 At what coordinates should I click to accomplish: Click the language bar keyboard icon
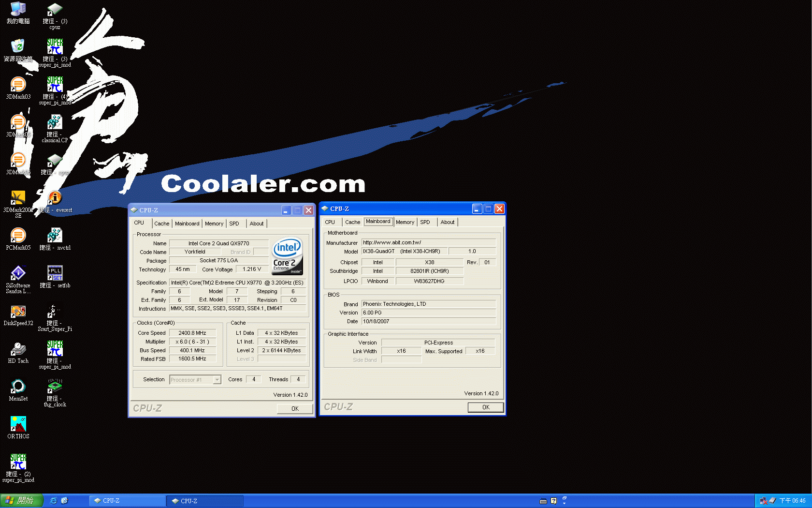coord(543,501)
